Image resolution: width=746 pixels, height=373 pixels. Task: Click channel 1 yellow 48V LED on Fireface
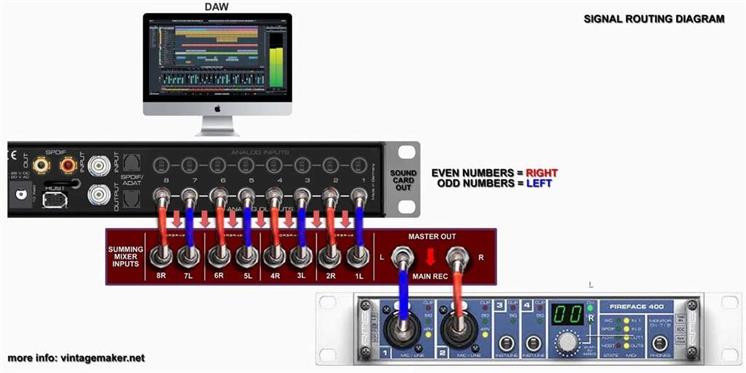(x=428, y=335)
